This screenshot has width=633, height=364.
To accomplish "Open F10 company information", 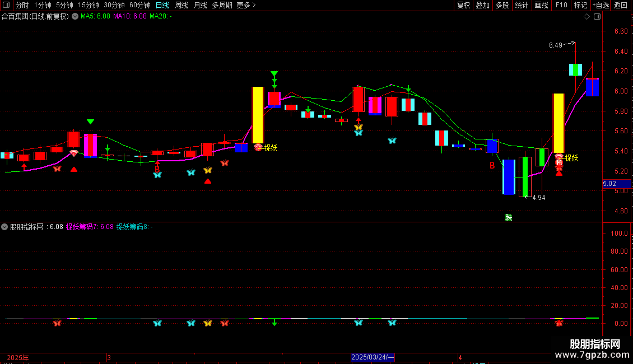I will pos(561,5).
